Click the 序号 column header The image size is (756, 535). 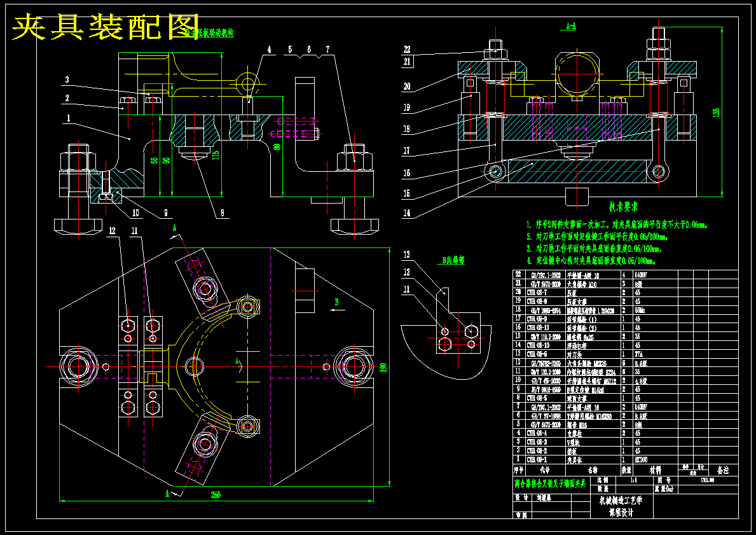519,469
